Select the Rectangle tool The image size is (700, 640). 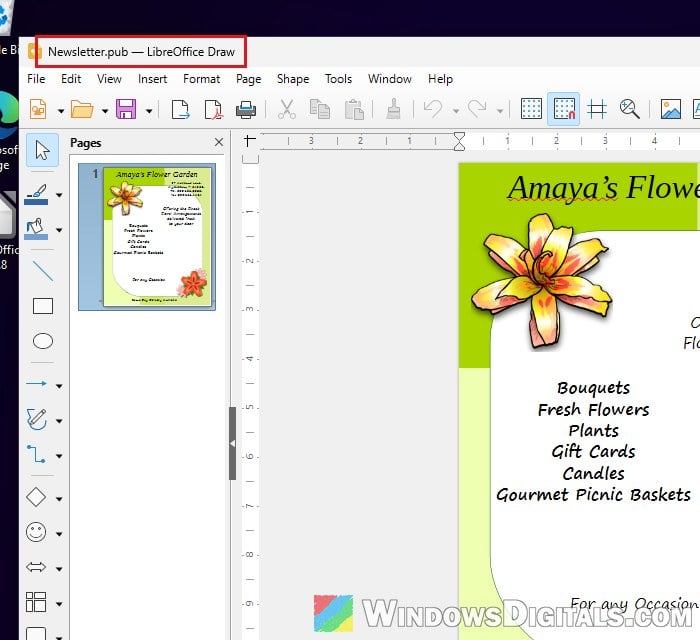43,306
